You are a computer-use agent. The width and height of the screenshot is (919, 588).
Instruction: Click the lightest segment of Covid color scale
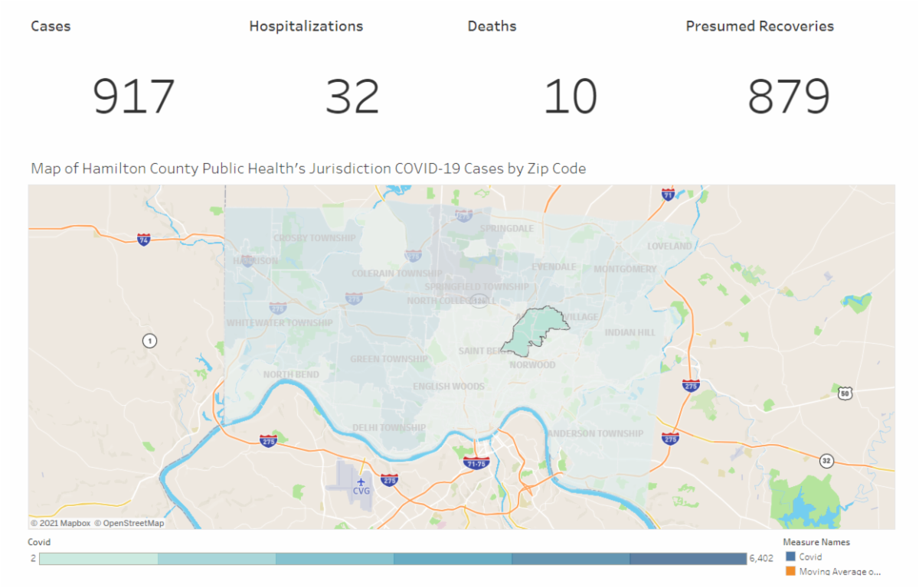click(98, 559)
